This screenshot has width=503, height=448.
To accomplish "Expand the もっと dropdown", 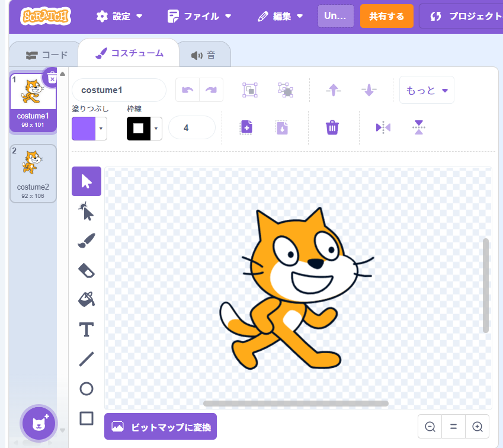I will [x=427, y=90].
